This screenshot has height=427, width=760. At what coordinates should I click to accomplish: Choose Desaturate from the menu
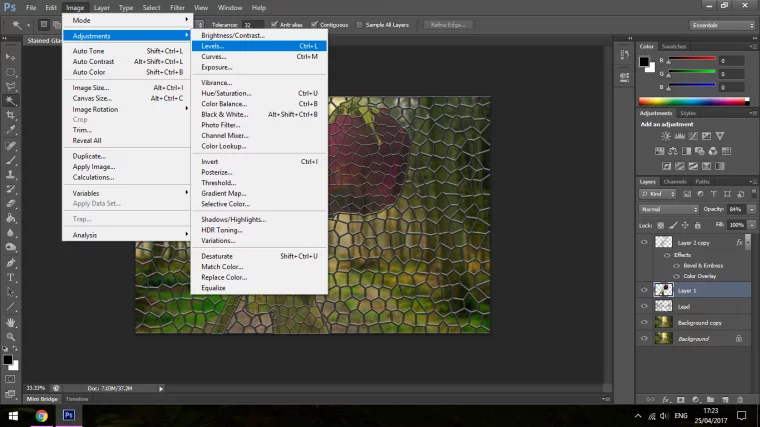click(259, 256)
